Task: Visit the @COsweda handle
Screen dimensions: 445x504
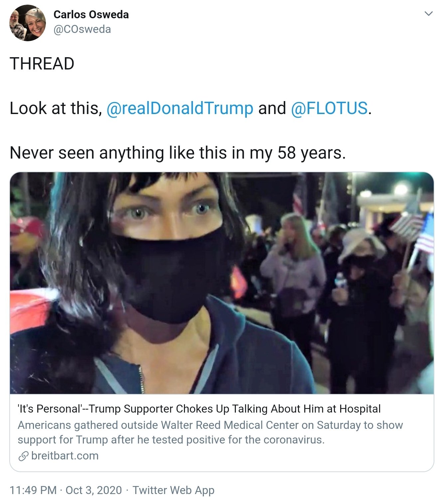Action: point(82,29)
